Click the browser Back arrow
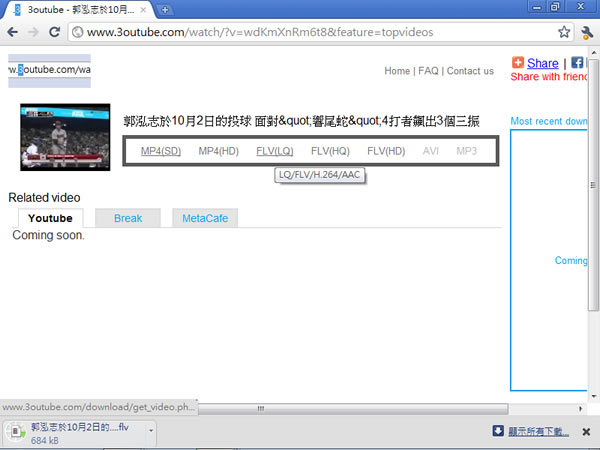The image size is (600, 450). click(13, 32)
